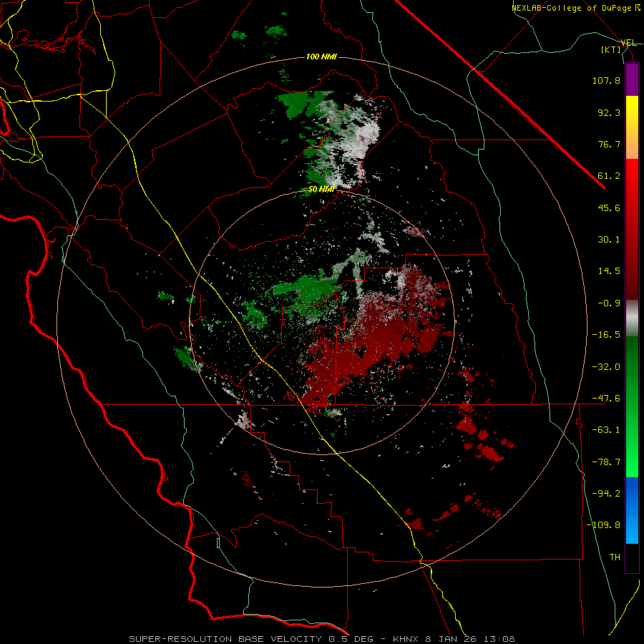Click the VEL legend title
This screenshot has width=644, height=644.
[x=628, y=43]
